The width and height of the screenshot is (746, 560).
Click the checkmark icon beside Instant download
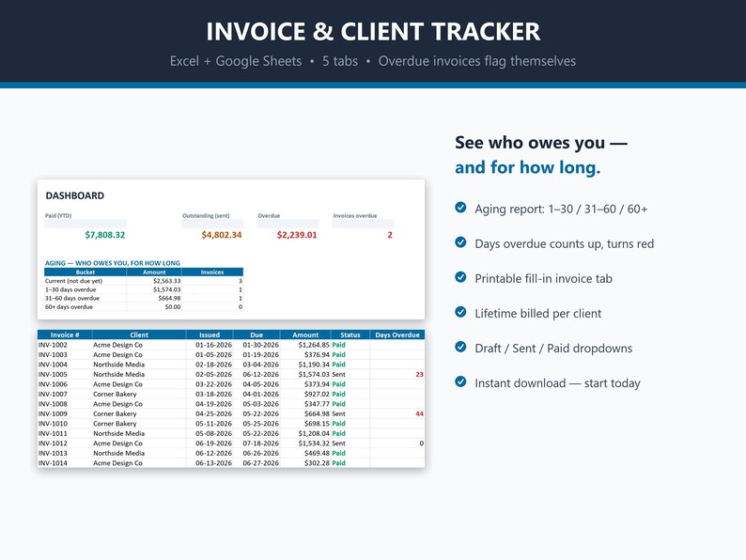tap(460, 381)
